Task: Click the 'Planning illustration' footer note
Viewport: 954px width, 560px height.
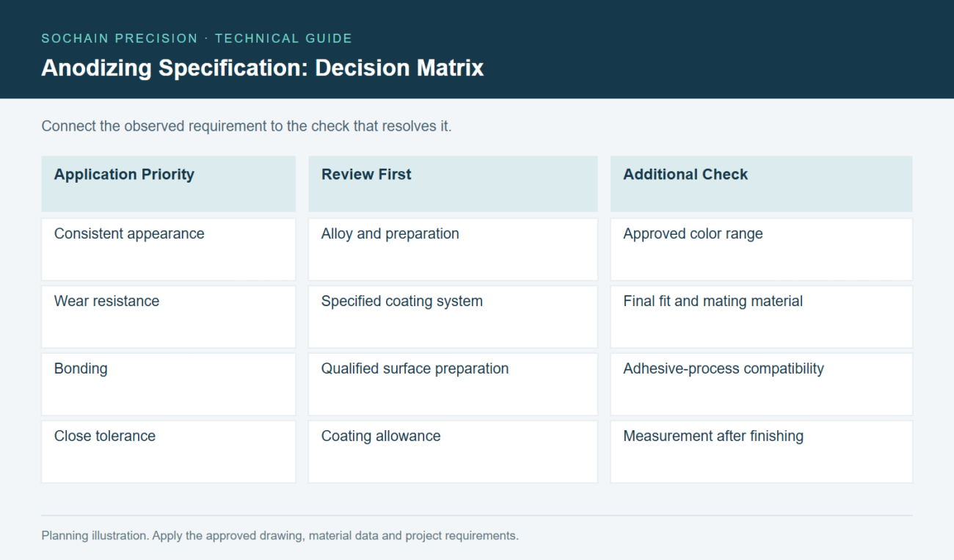Action: pyautogui.click(x=280, y=536)
